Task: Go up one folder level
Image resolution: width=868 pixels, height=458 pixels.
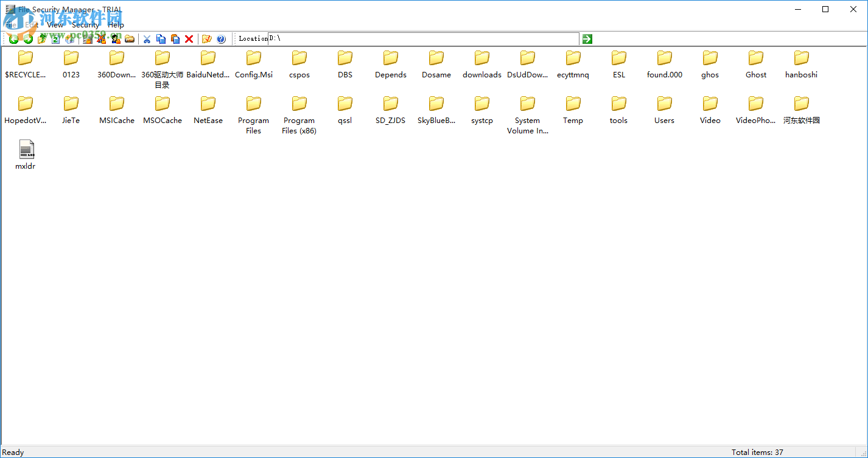Action: click(41, 38)
